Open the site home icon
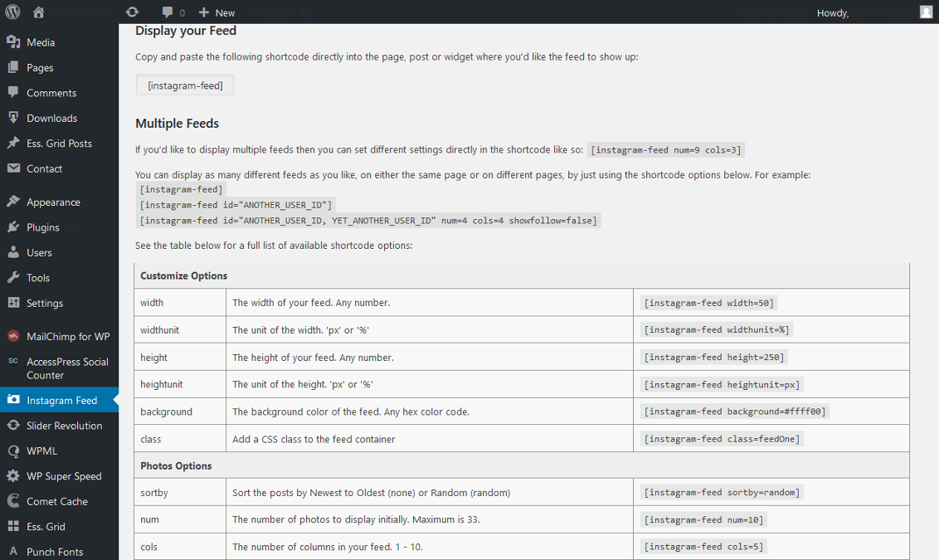This screenshot has width=939, height=560. tap(39, 12)
